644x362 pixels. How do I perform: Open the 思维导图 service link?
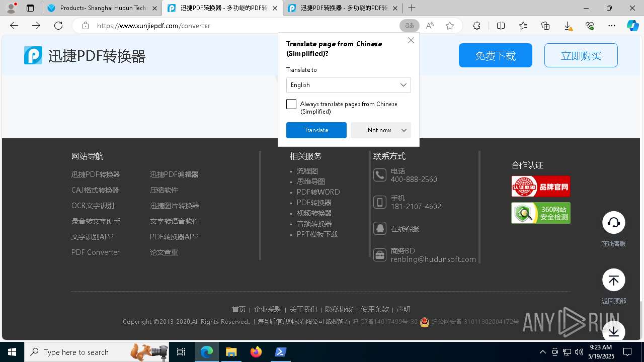coord(311,182)
